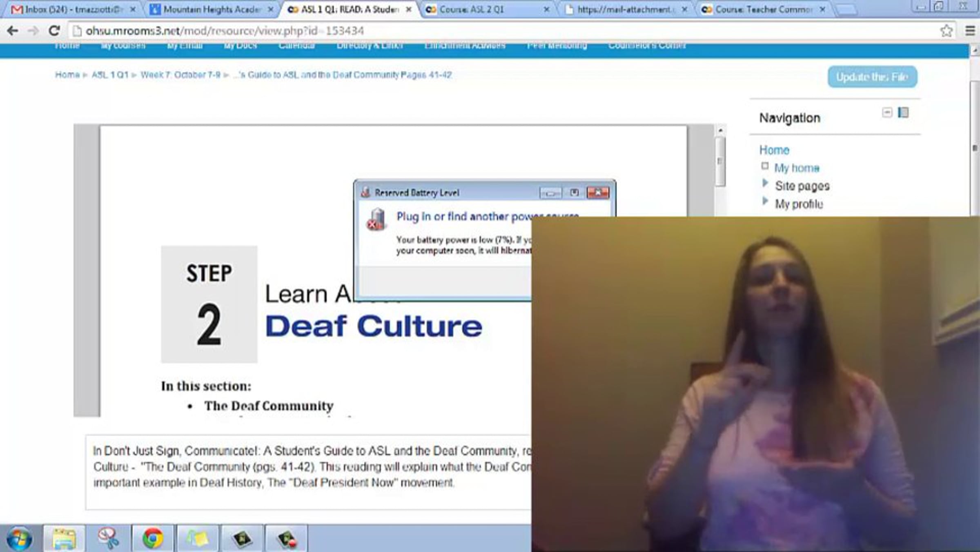Open the My home navigation link
The width and height of the screenshot is (980, 552).
[796, 168]
